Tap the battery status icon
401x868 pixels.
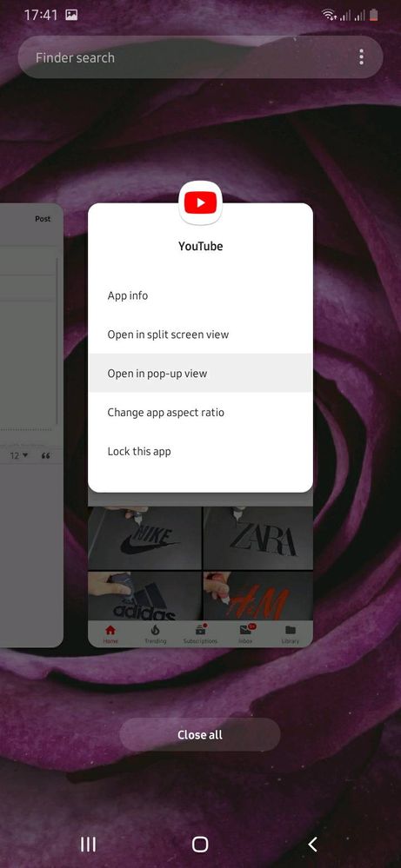tap(375, 16)
